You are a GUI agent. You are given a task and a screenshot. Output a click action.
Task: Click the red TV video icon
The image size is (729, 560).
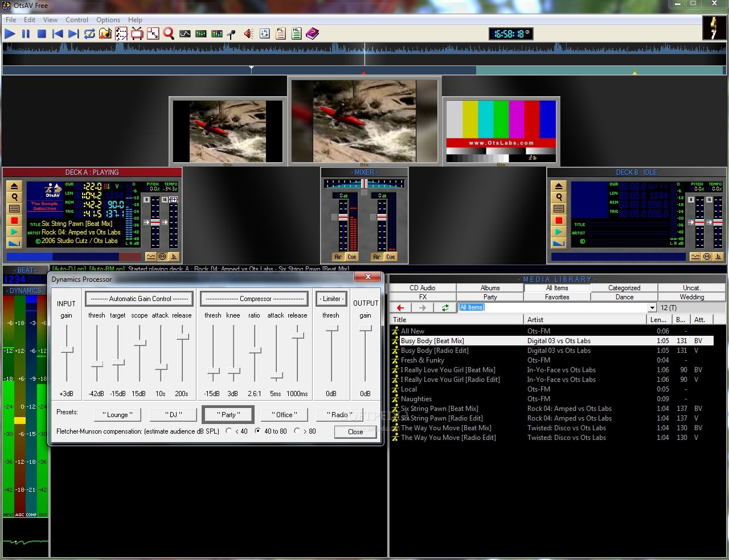(x=137, y=34)
